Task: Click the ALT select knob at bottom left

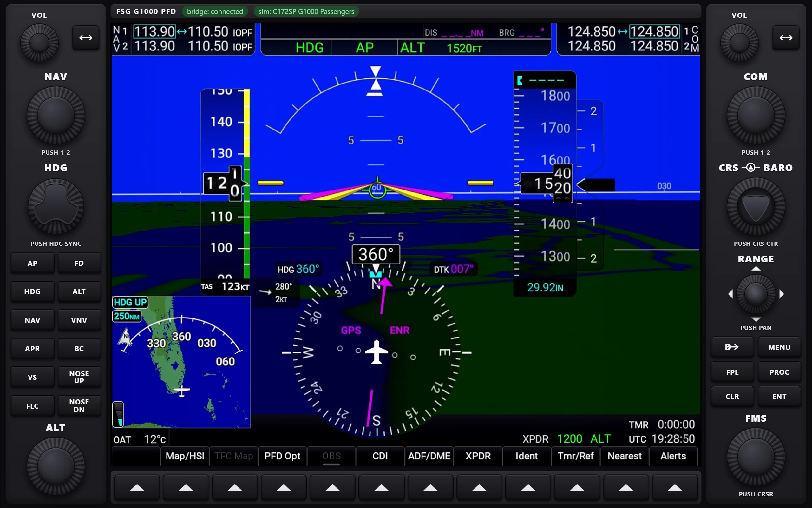Action: point(56,466)
